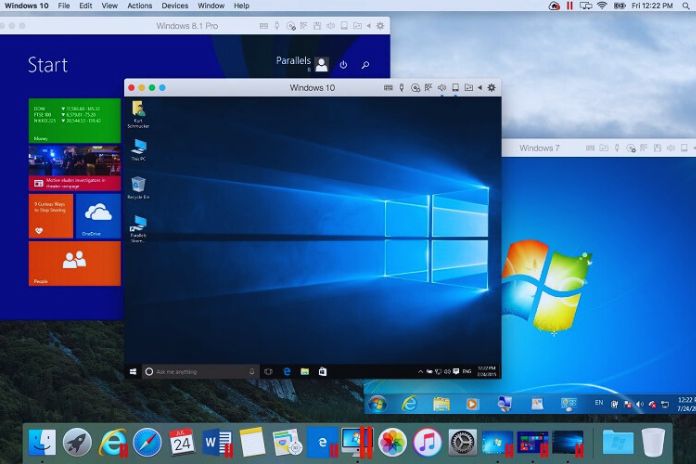Open the Parallels configuration gear in Windows 10 window
The height and width of the screenshot is (464, 696).
click(491, 88)
